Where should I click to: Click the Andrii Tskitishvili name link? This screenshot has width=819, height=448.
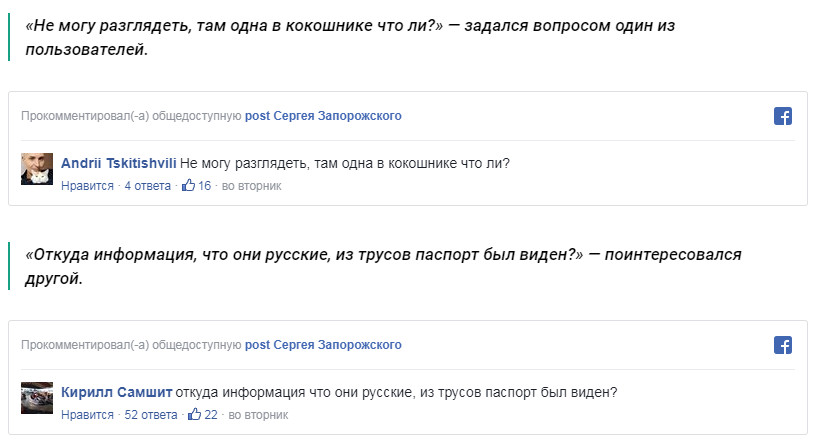(119, 163)
